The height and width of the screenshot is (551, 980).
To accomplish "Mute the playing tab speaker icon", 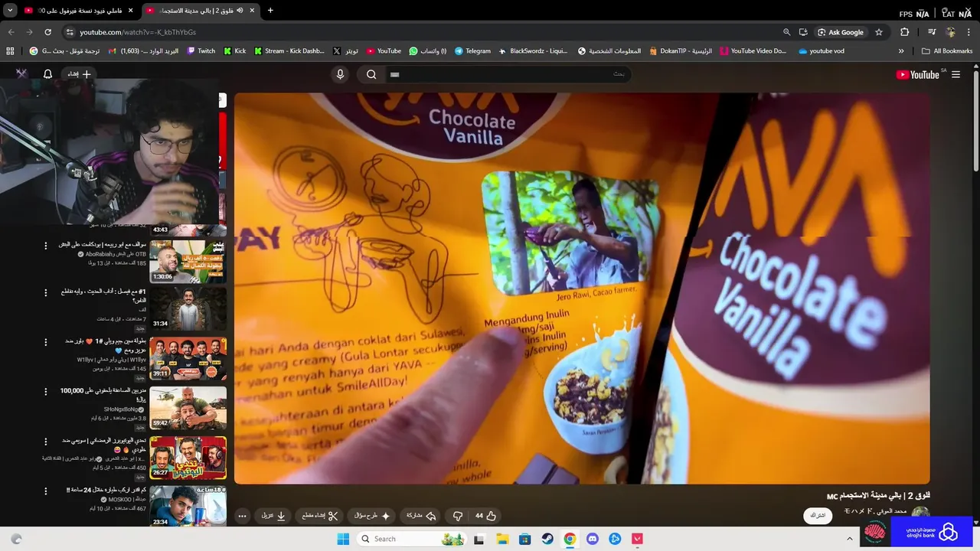I will [x=240, y=10].
